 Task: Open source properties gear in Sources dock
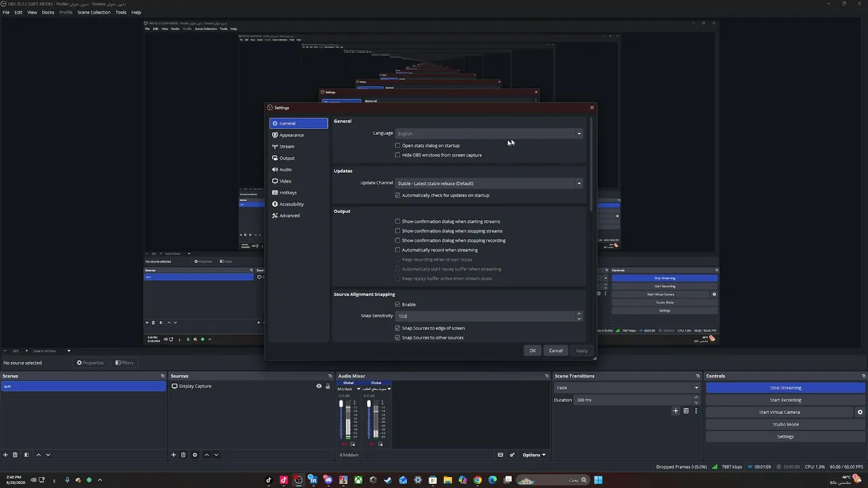click(195, 455)
